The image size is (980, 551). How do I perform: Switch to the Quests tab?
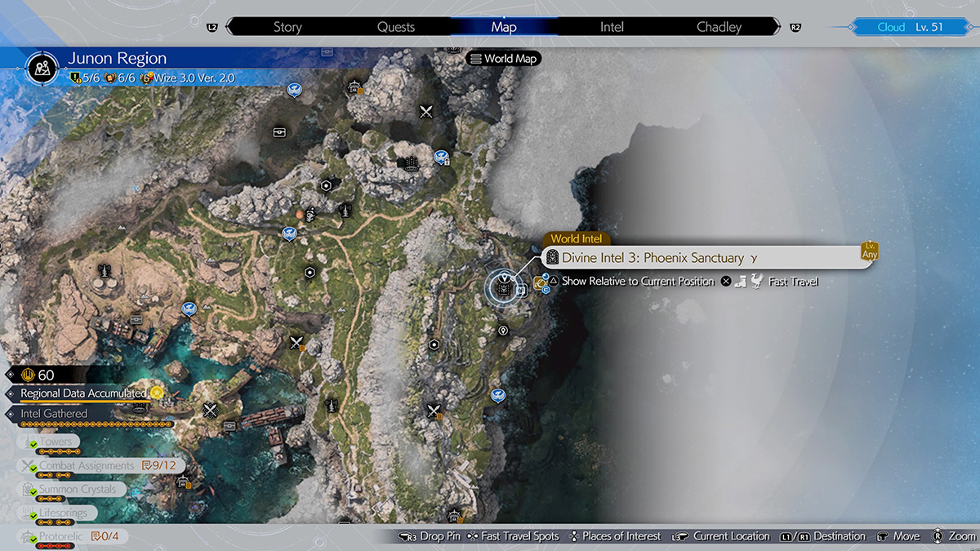(x=396, y=27)
